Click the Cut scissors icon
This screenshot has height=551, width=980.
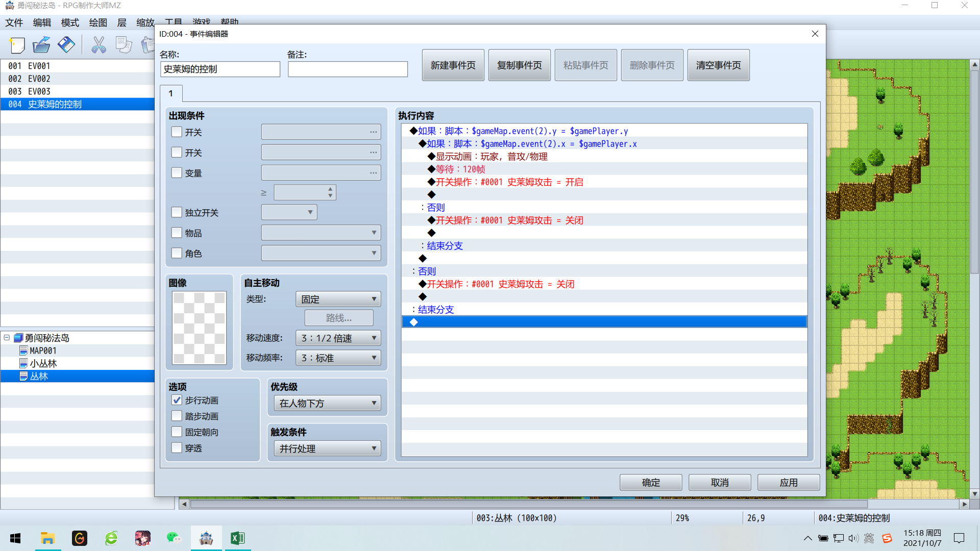(x=99, y=45)
